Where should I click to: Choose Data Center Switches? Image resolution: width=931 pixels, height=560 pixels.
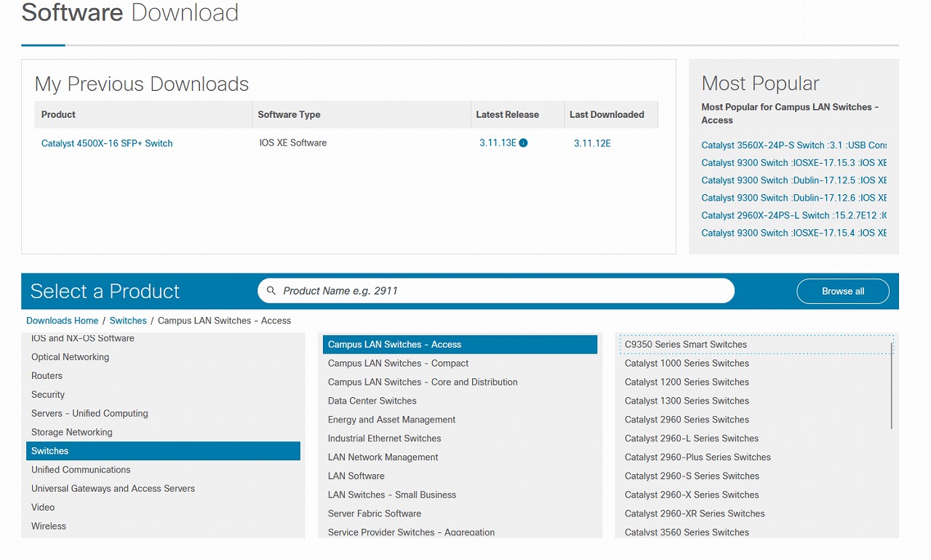pos(372,401)
